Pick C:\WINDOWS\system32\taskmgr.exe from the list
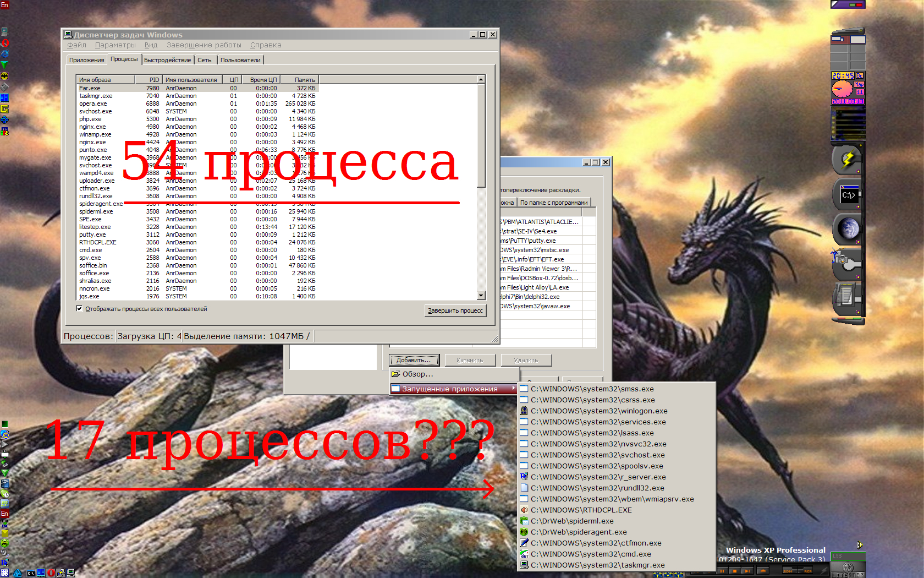The height and width of the screenshot is (578, 924). point(616,565)
